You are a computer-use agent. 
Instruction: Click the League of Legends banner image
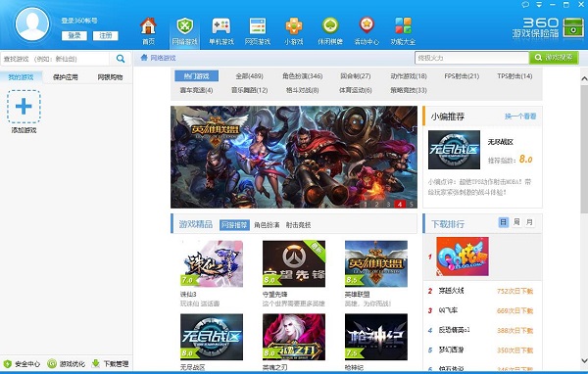coord(294,157)
